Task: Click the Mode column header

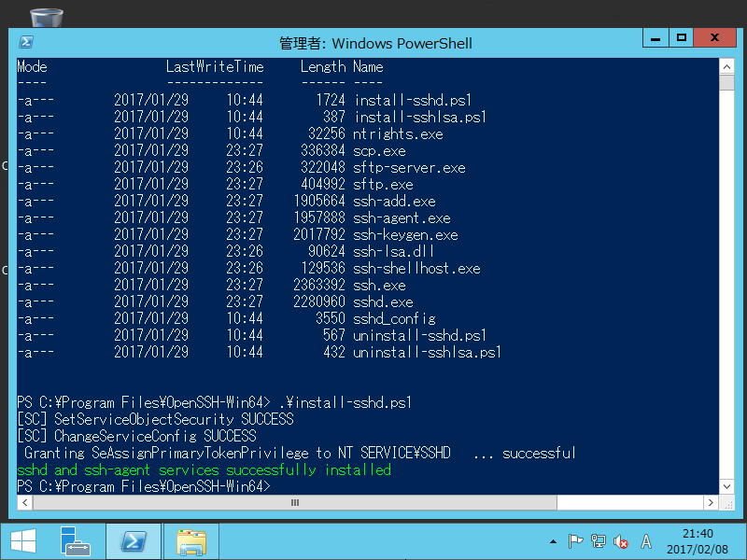Action: point(33,66)
